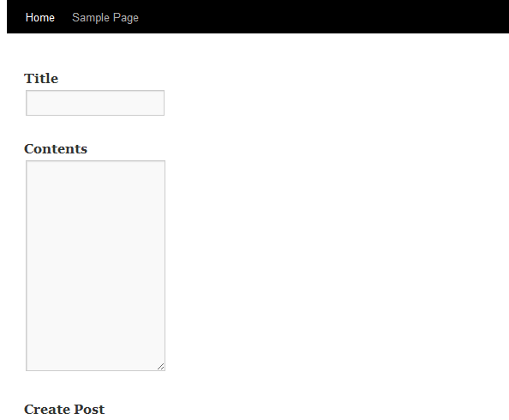Click the bottom edge of the Contents textarea

click(95, 370)
